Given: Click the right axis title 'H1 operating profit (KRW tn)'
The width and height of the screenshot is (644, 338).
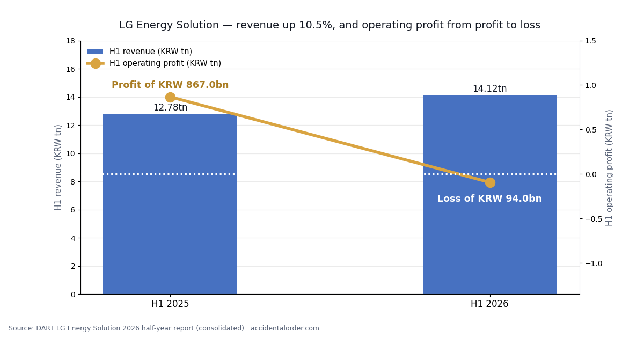Looking at the screenshot, I should (610, 167).
